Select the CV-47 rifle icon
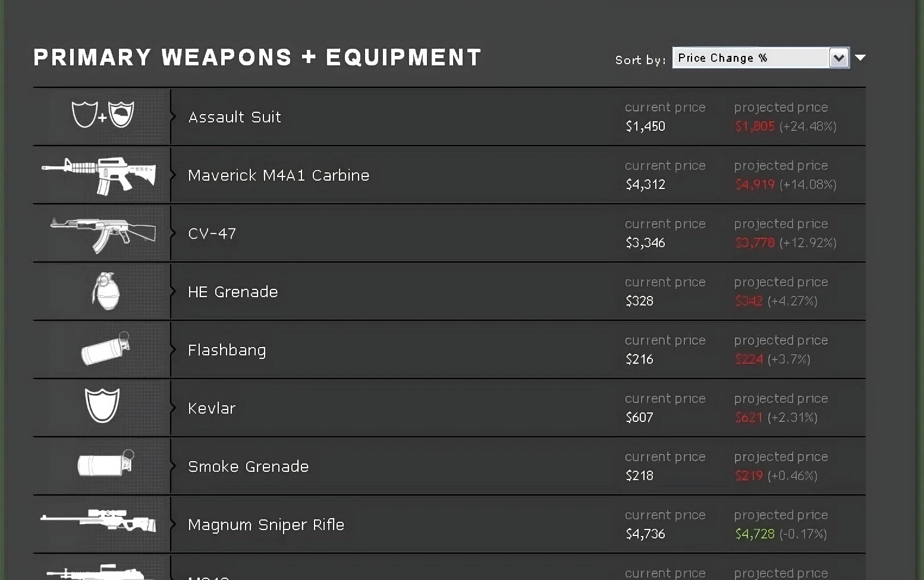The height and width of the screenshot is (580, 924). 102,232
